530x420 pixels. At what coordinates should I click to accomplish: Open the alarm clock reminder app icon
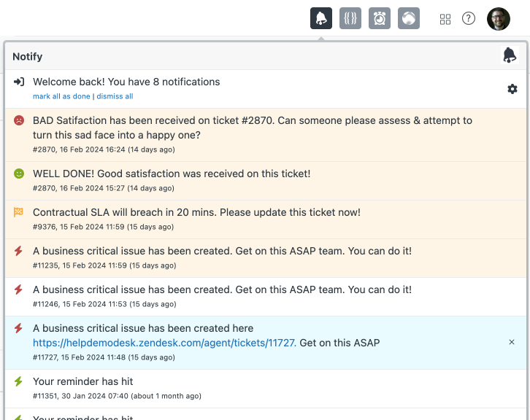click(379, 18)
